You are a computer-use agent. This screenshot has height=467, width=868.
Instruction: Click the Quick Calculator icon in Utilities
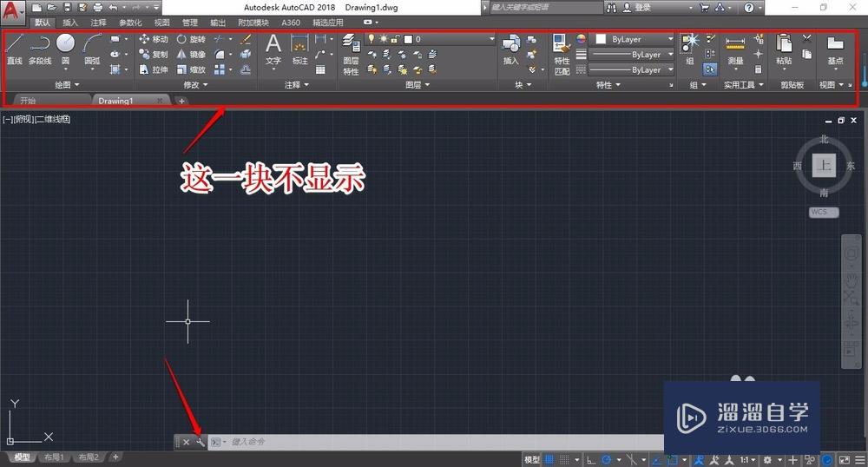[759, 69]
